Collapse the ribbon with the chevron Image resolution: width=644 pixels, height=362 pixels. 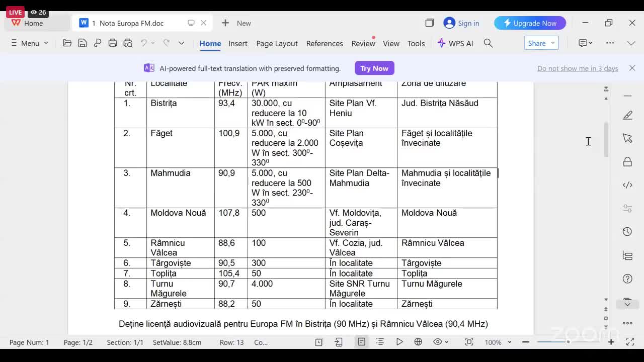click(631, 43)
